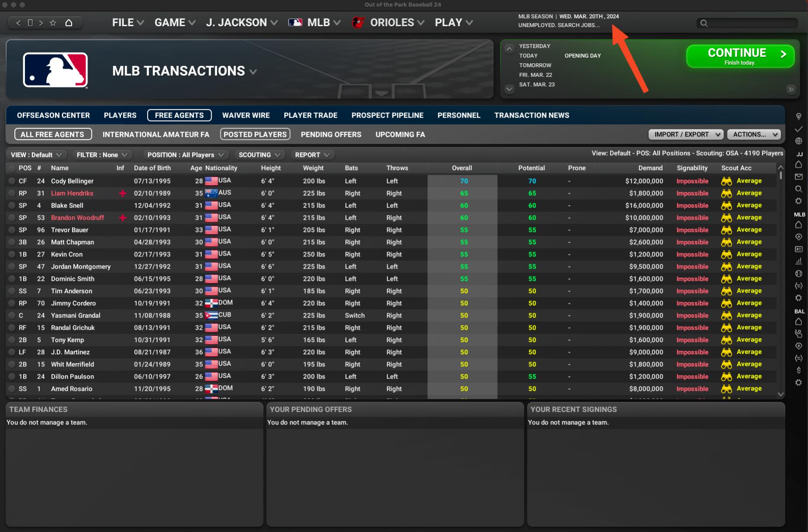The width and height of the screenshot is (808, 532).
Task: Expand the FILTER: None dropdown
Action: [x=102, y=155]
